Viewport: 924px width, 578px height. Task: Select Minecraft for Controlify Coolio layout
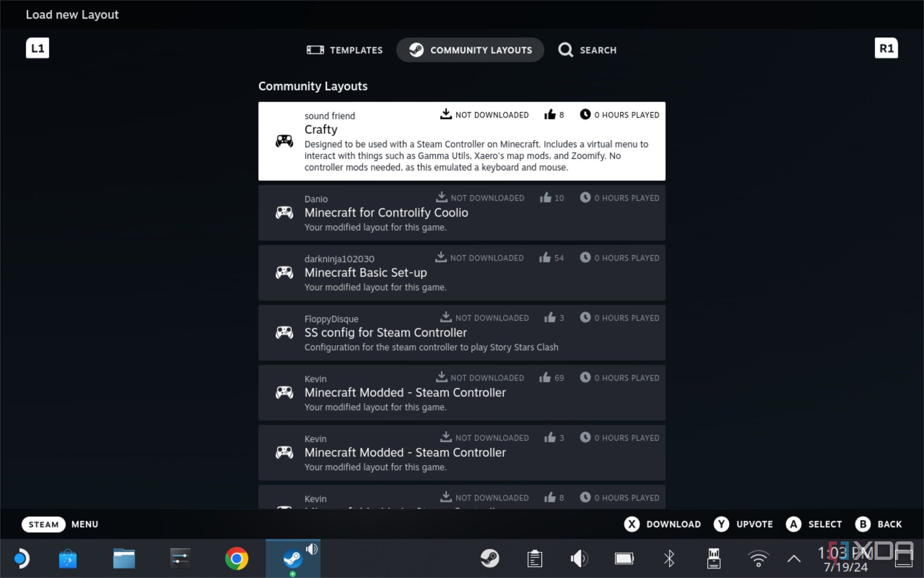pos(462,213)
